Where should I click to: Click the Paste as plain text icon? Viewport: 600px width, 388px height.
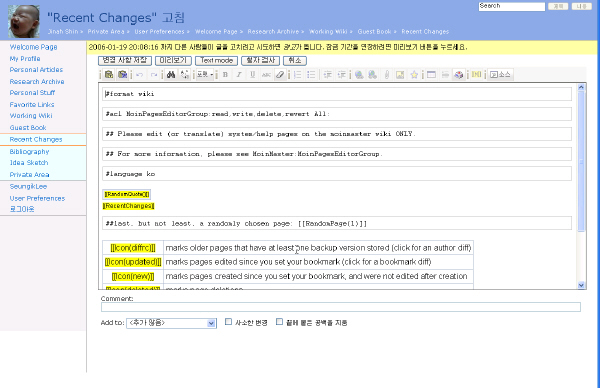[x=109, y=74]
